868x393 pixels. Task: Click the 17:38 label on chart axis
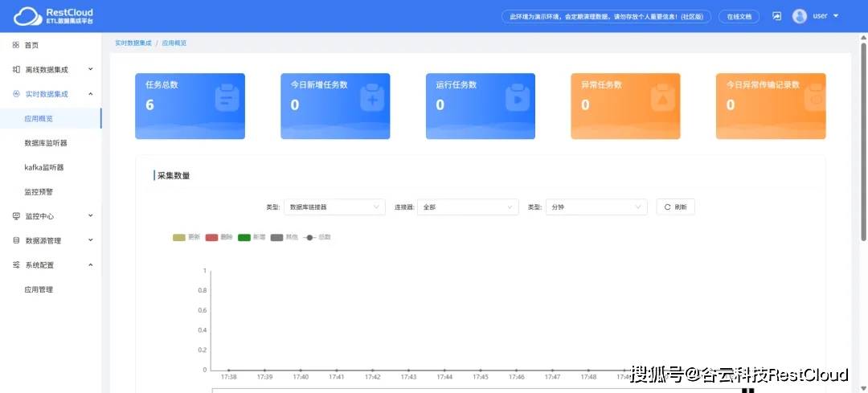coord(228,377)
